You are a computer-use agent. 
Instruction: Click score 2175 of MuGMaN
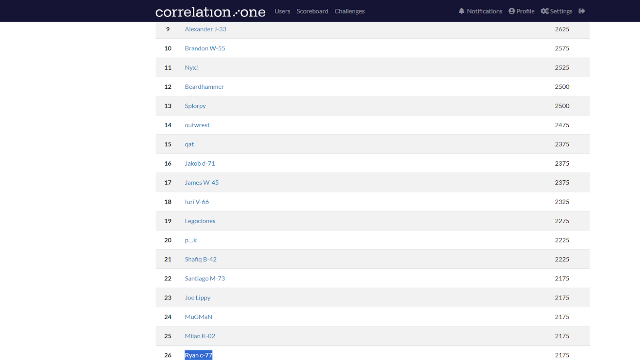click(x=562, y=317)
